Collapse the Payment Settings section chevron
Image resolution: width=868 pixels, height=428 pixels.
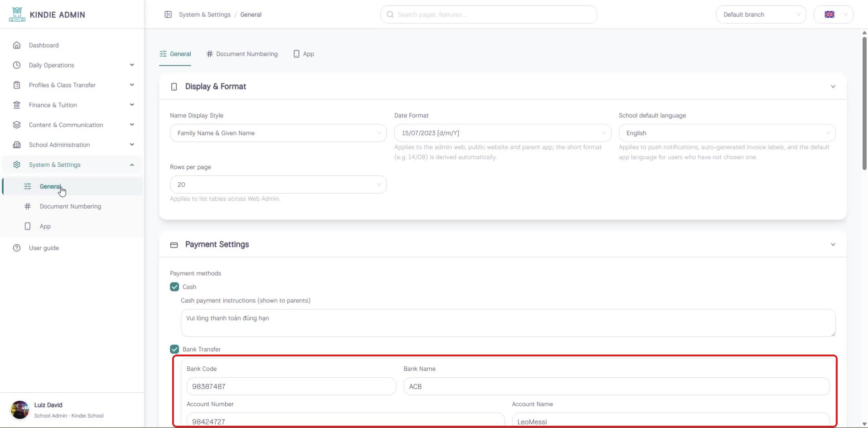[x=833, y=245]
